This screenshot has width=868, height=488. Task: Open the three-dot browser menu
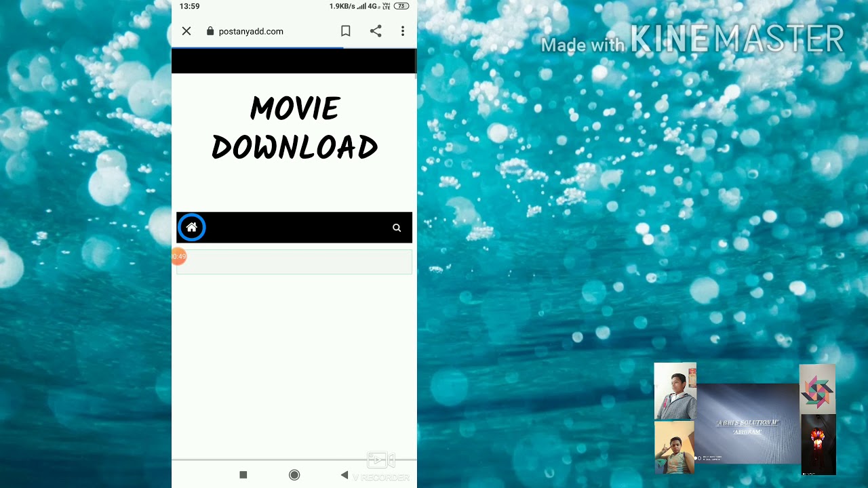click(403, 31)
